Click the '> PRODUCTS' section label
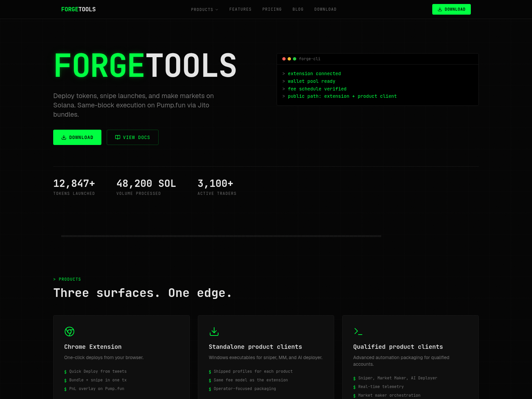Screen dimensions: 532x399 pos(67,279)
